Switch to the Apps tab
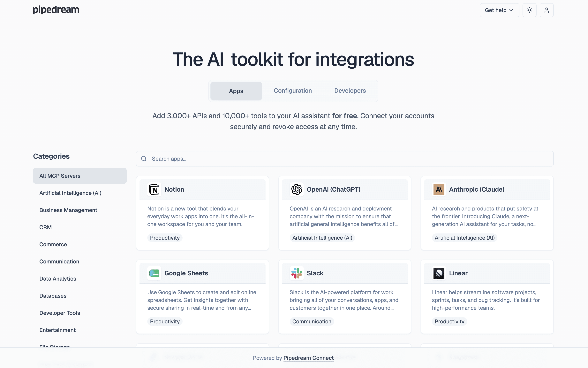588x368 pixels. tap(236, 91)
